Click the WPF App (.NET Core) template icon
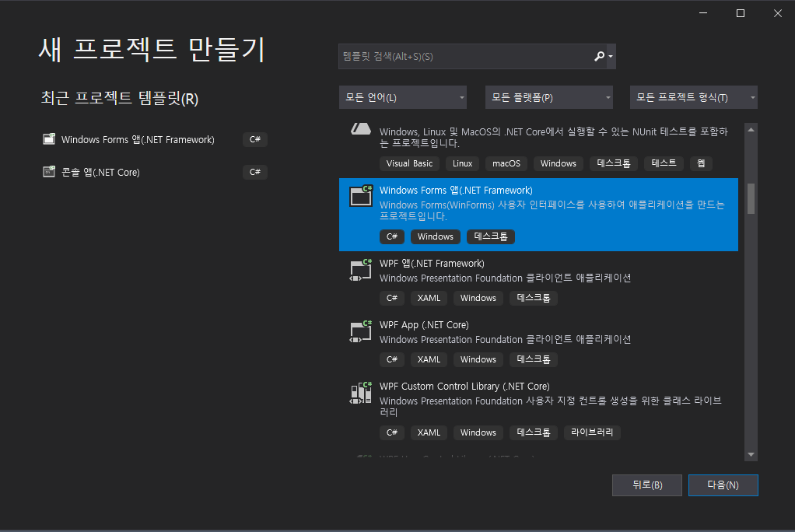Image resolution: width=795 pixels, height=532 pixels. 360,331
